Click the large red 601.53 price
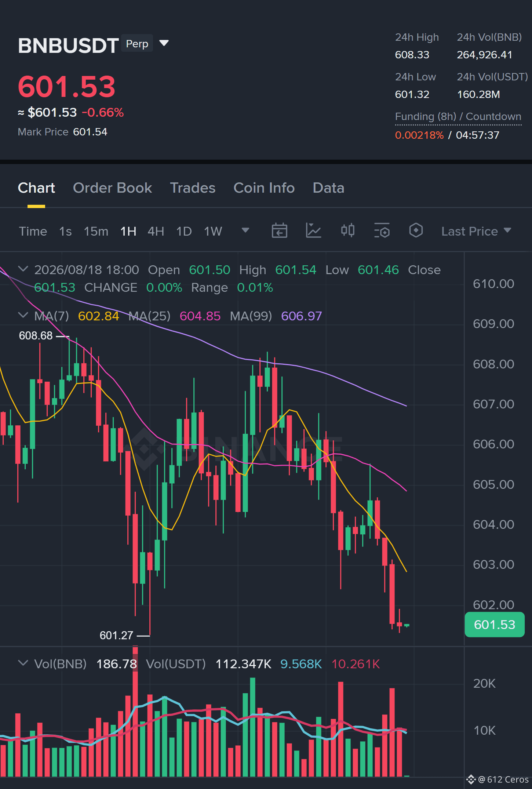This screenshot has height=789, width=532. pos(66,87)
